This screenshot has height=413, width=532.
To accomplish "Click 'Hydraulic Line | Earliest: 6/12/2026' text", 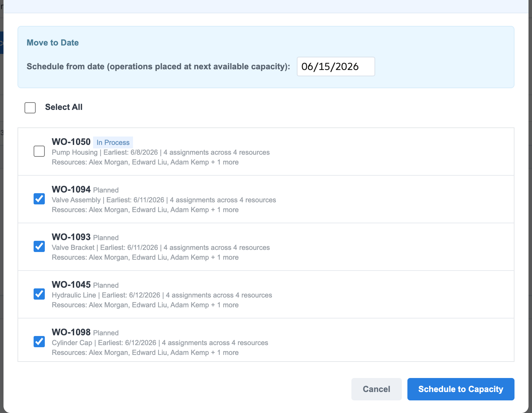I will click(x=106, y=295).
